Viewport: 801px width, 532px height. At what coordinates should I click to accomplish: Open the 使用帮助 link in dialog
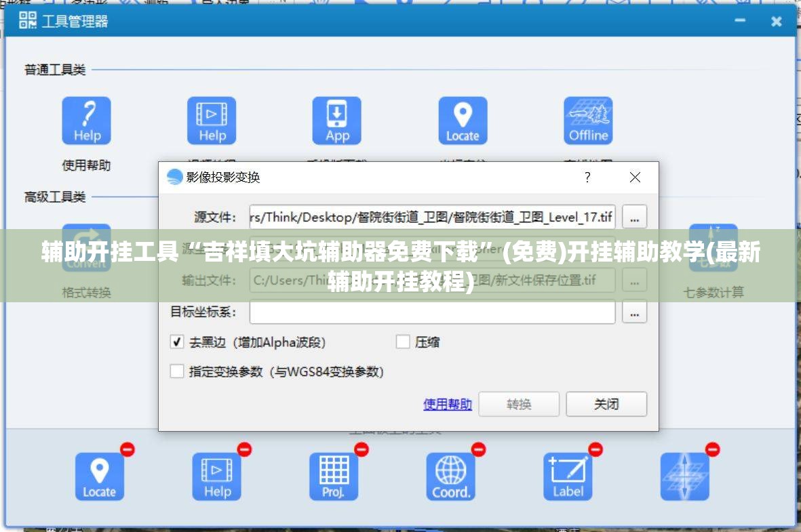tap(448, 405)
